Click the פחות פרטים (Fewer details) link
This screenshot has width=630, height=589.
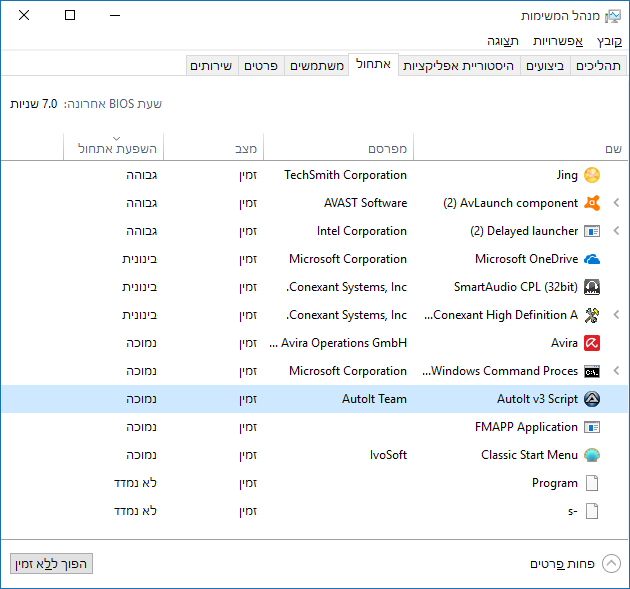click(x=562, y=564)
